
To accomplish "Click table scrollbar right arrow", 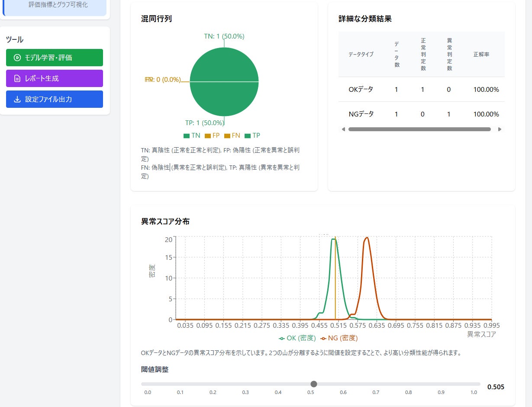I will tap(500, 129).
